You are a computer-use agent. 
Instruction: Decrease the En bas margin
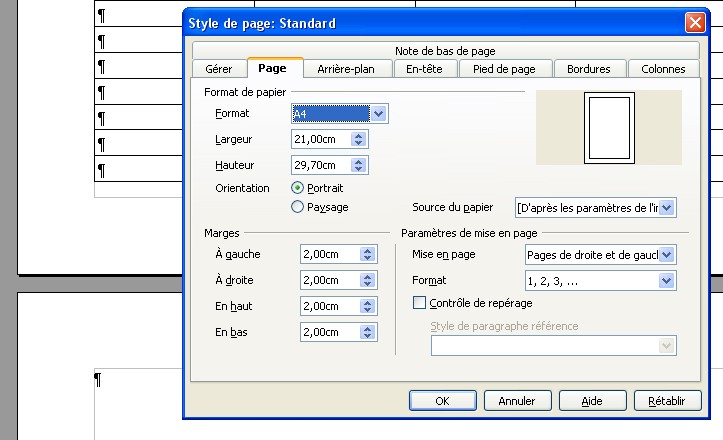tap(367, 336)
